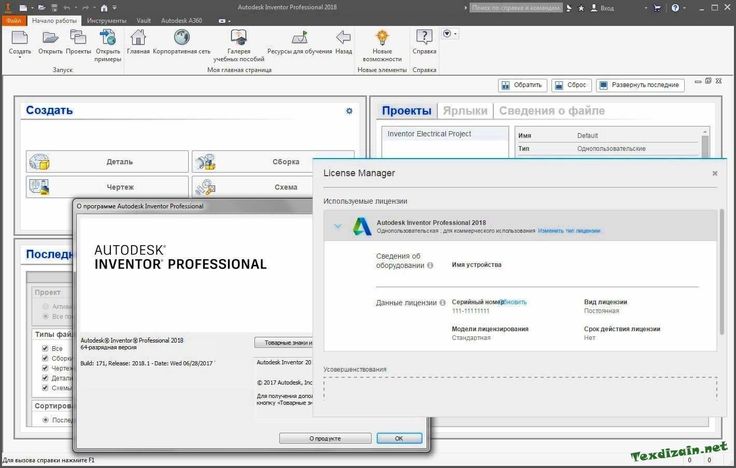Select the Проекты tab in right panel
The width and height of the screenshot is (736, 468).
coord(406,111)
